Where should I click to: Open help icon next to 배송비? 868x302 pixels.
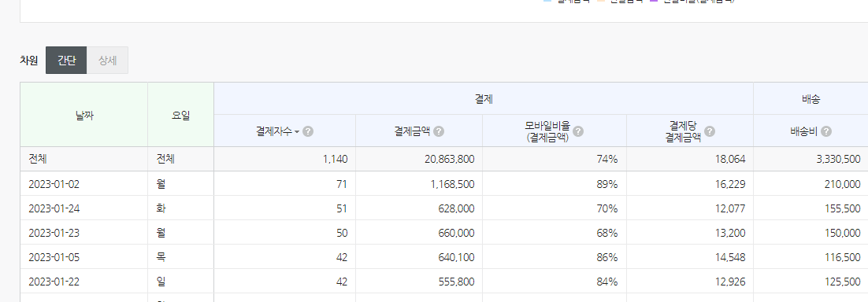pos(826,131)
